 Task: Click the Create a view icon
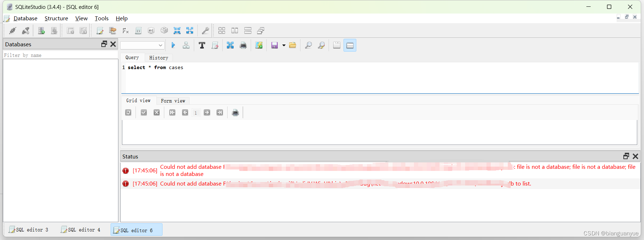click(x=83, y=31)
